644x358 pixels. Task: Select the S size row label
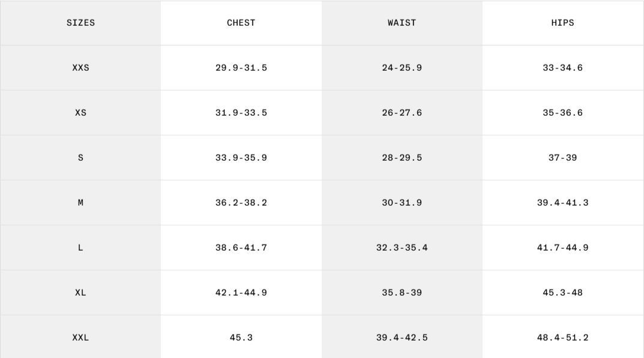point(80,158)
